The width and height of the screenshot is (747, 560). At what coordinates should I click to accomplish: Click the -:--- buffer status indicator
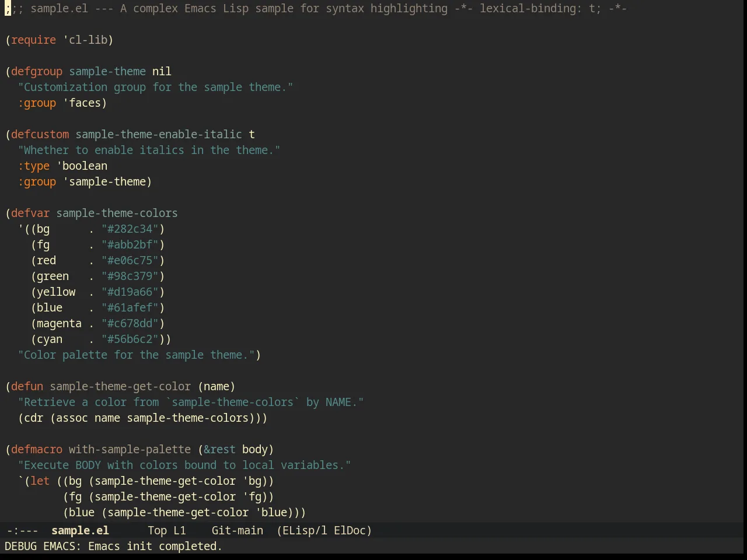click(22, 530)
